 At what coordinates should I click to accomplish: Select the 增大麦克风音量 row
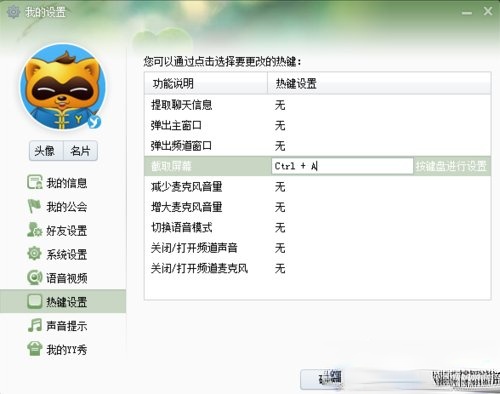tap(317, 207)
